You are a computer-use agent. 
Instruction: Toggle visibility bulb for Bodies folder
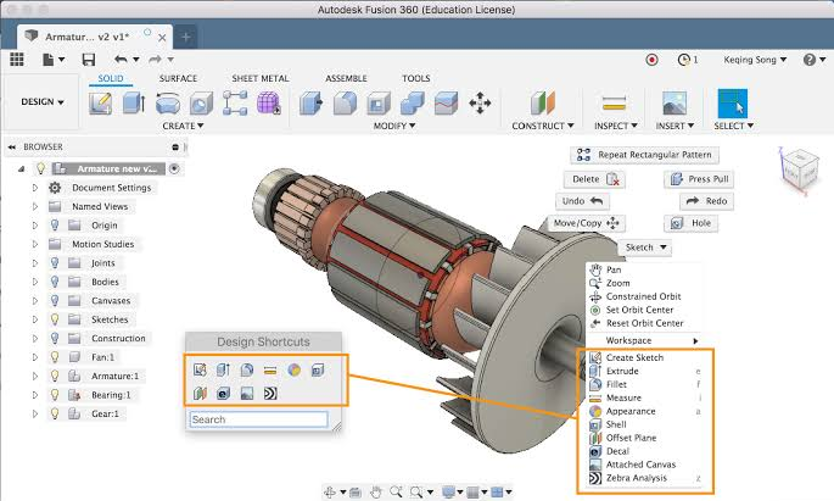tap(54, 281)
